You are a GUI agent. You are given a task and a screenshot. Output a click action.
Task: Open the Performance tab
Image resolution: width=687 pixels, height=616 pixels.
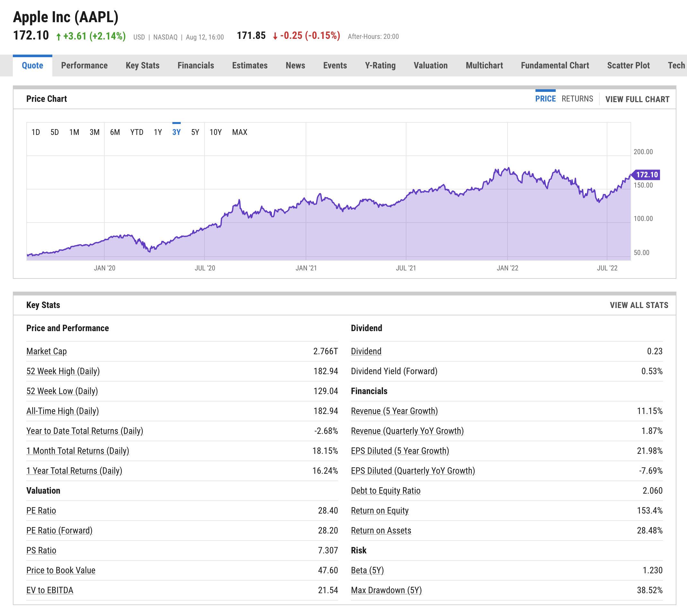tap(84, 65)
